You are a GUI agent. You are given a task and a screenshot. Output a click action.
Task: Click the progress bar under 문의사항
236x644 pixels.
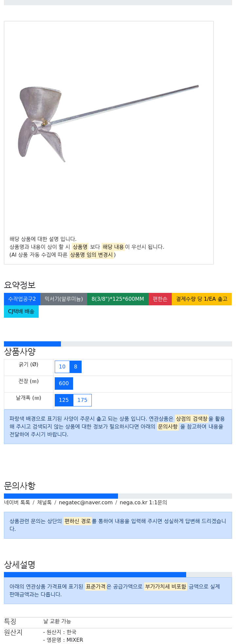[x=118, y=496]
